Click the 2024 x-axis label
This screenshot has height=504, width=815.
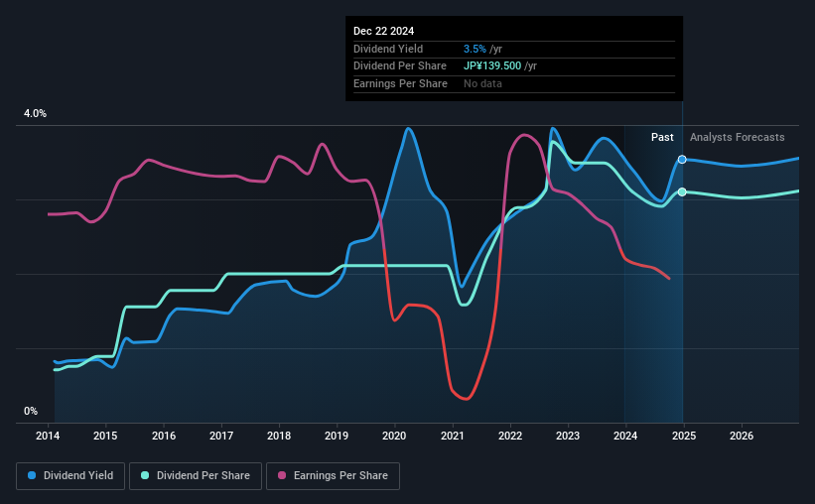tap(625, 436)
